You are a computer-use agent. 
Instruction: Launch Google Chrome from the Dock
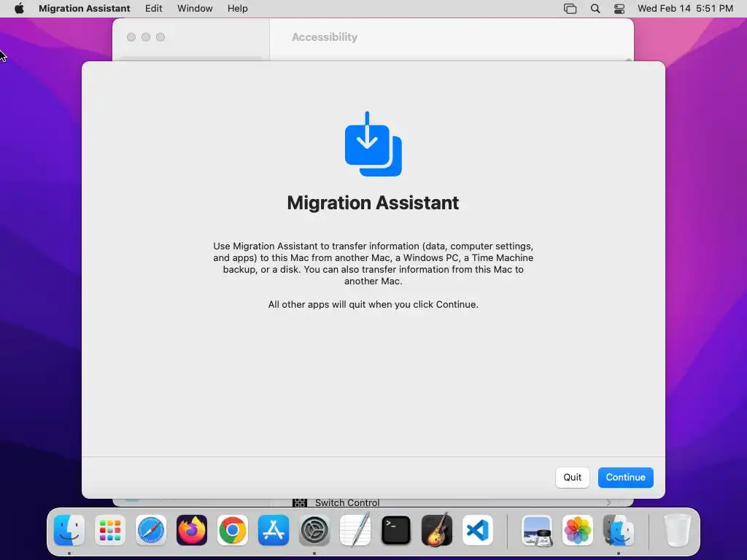233,530
